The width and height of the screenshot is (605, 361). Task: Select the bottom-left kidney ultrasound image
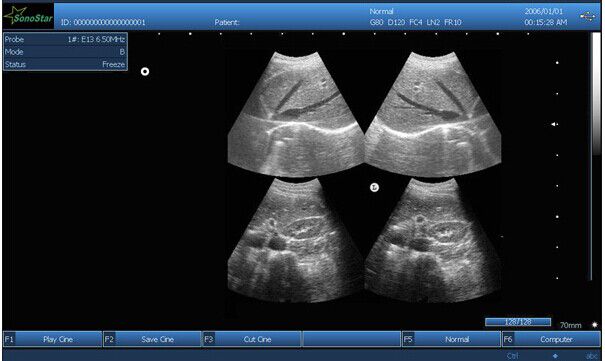[296, 240]
